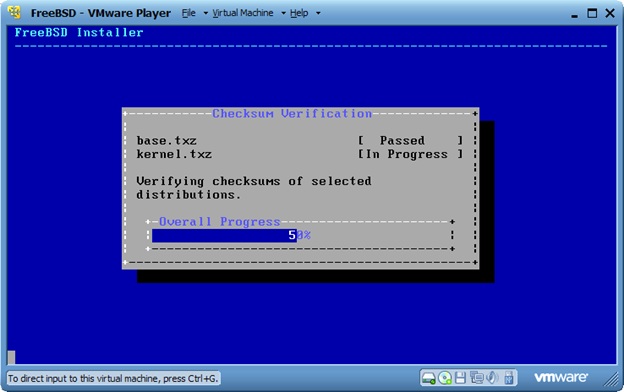Screen dimensions: 624x392
Task: Click the 'Verifying checksums of selected' message
Action: tap(254, 181)
